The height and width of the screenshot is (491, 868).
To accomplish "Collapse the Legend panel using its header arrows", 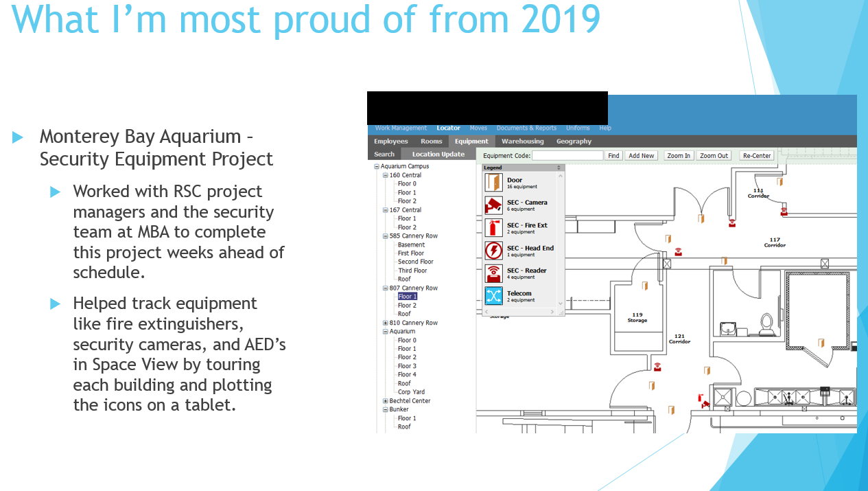I will coord(559,168).
